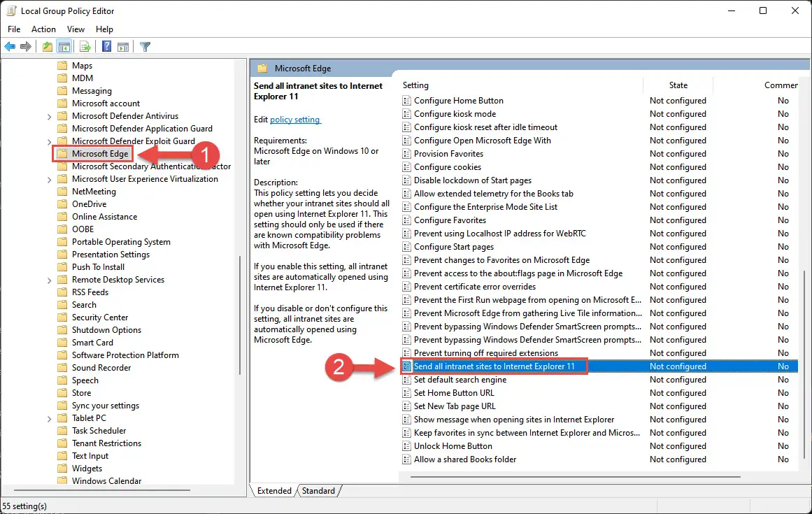Expand Microsoft User Experience Virtualization node
This screenshot has width=812, height=514.
(49, 180)
